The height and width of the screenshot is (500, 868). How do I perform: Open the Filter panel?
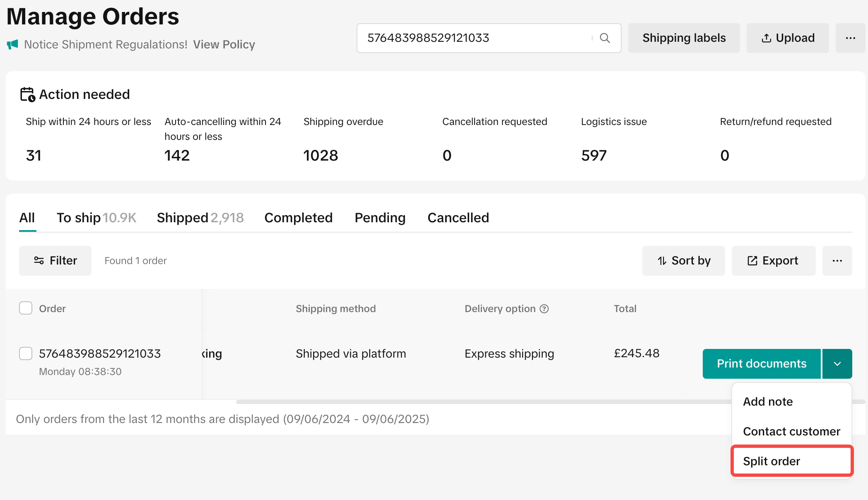click(55, 261)
